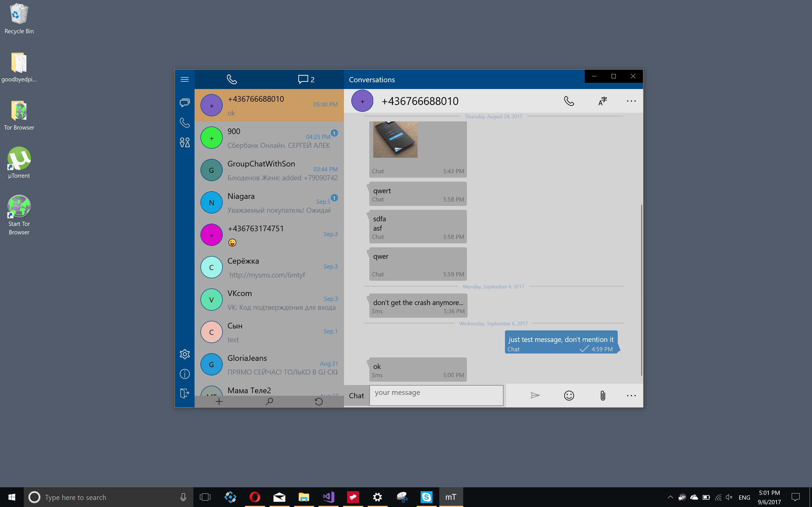This screenshot has height=507, width=812.
Task: Toggle the message type Chat selector
Action: click(x=356, y=396)
